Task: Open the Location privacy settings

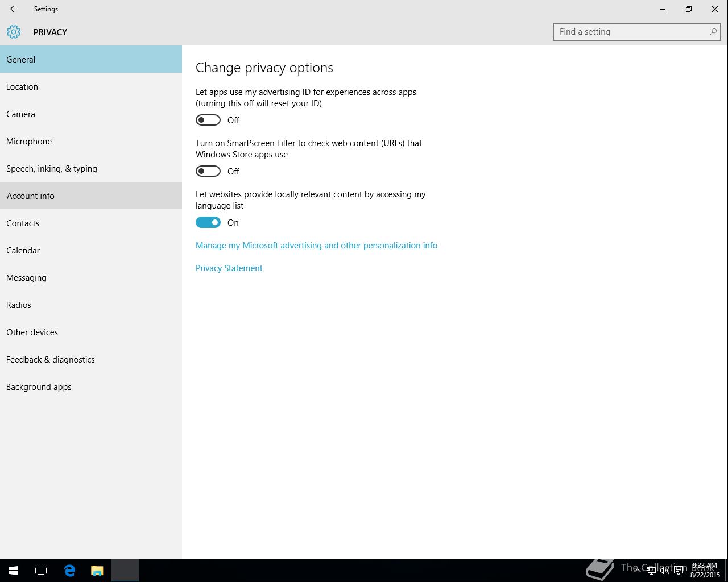Action: pos(91,86)
